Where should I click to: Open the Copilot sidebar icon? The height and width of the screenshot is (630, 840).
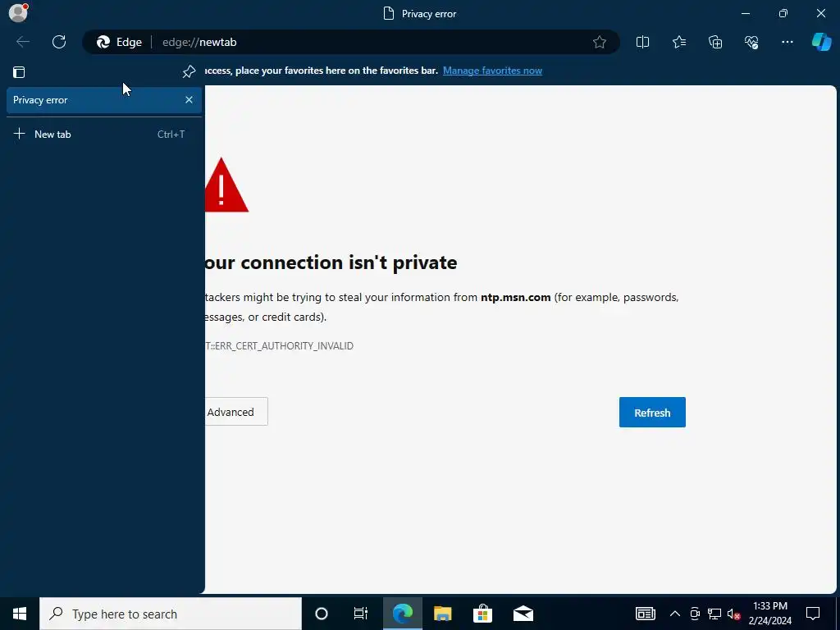pos(821,42)
